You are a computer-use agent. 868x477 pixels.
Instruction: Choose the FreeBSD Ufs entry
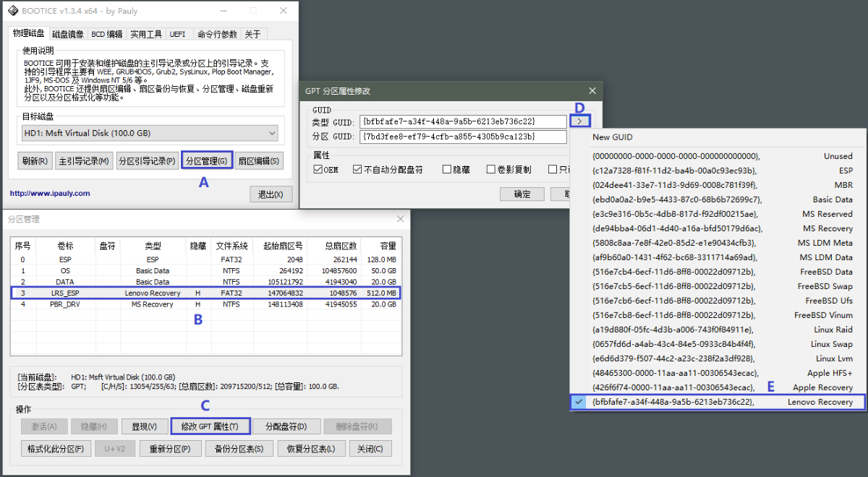coord(718,301)
